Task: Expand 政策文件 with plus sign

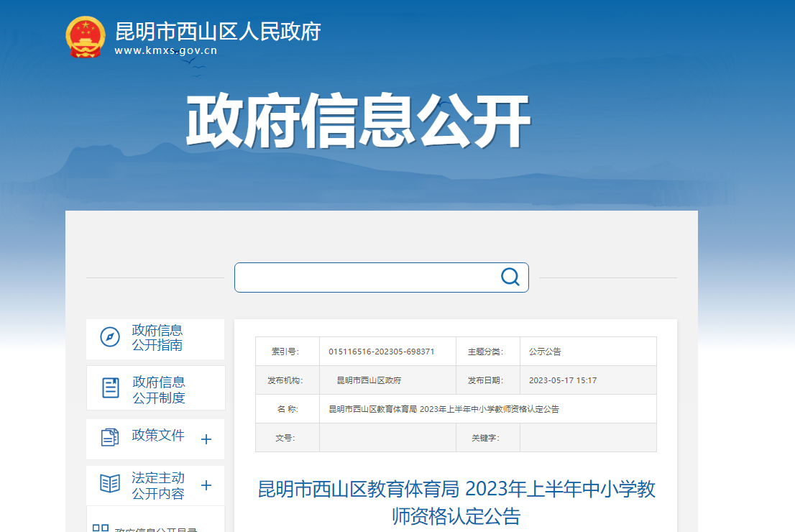Action: [206, 439]
